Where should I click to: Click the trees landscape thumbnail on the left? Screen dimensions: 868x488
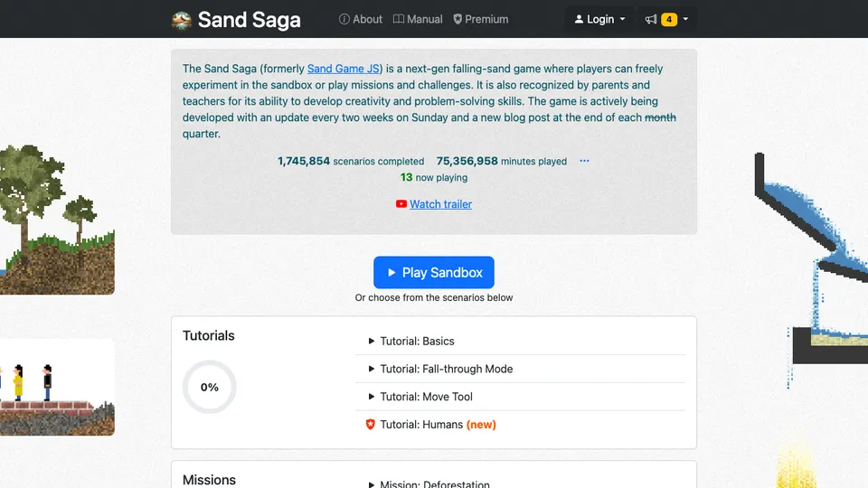pos(57,220)
